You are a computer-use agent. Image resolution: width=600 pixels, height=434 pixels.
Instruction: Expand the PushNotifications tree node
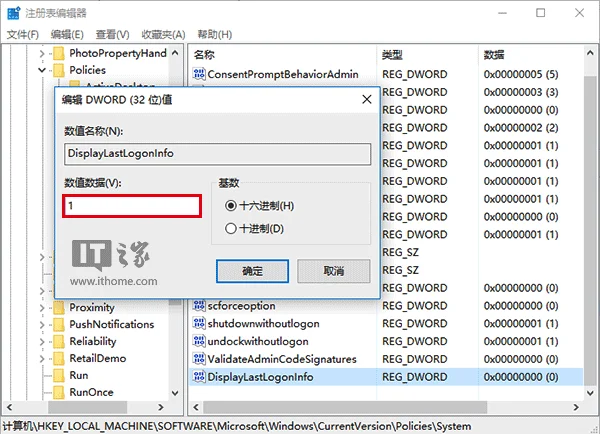point(42,325)
